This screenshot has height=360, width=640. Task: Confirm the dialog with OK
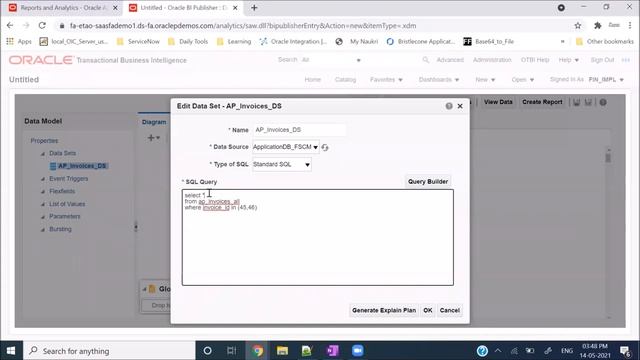[427, 310]
